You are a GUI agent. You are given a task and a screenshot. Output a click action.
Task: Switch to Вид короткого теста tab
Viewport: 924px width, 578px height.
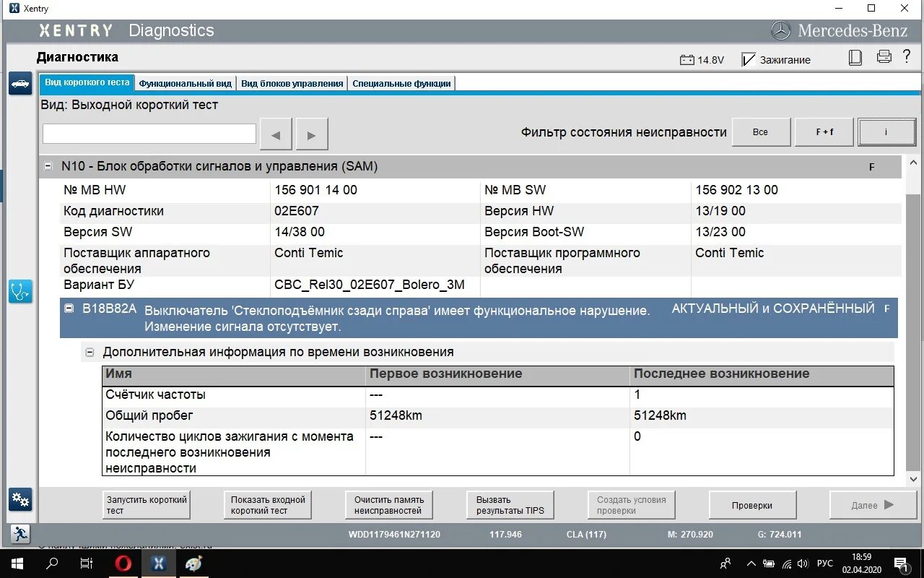[x=87, y=82]
